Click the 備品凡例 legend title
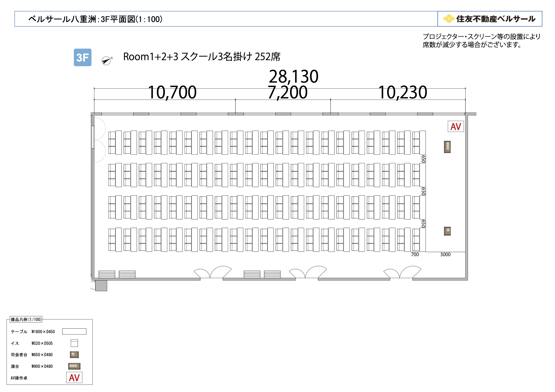The image size is (555, 392). coord(26,319)
